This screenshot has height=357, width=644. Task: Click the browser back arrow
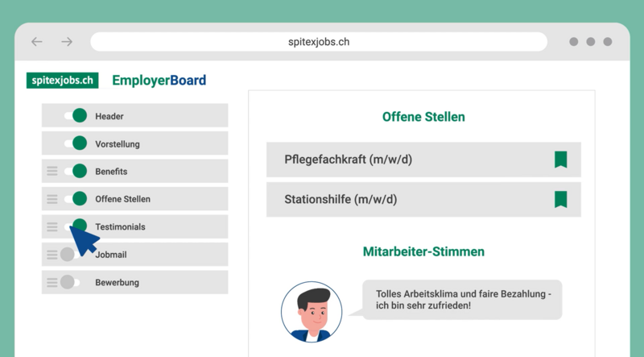tap(37, 42)
